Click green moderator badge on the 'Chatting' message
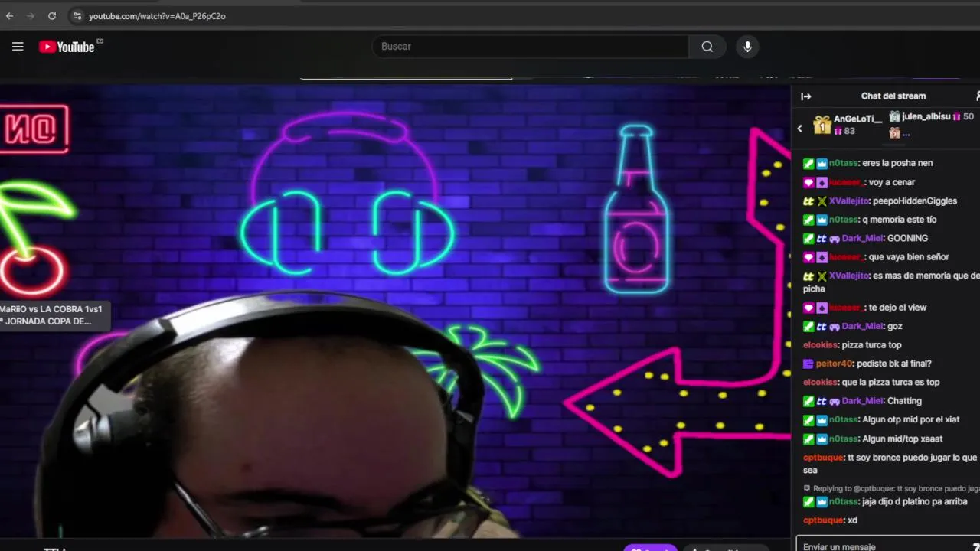This screenshot has width=980, height=551. (x=808, y=401)
